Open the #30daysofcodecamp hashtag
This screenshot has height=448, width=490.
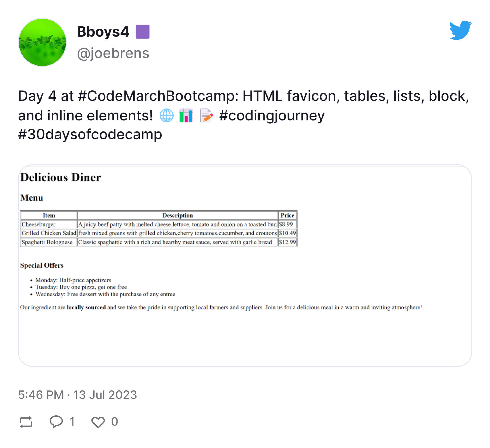pyautogui.click(x=90, y=135)
